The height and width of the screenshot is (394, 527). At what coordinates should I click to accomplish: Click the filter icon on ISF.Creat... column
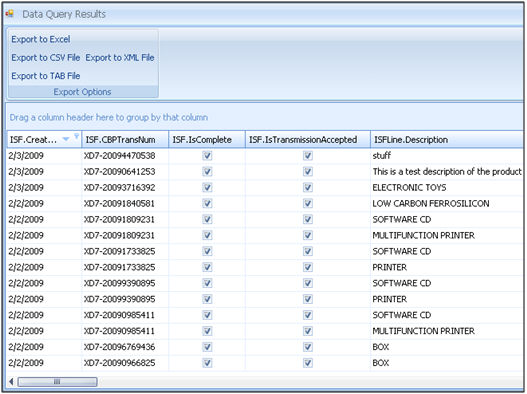click(x=77, y=136)
